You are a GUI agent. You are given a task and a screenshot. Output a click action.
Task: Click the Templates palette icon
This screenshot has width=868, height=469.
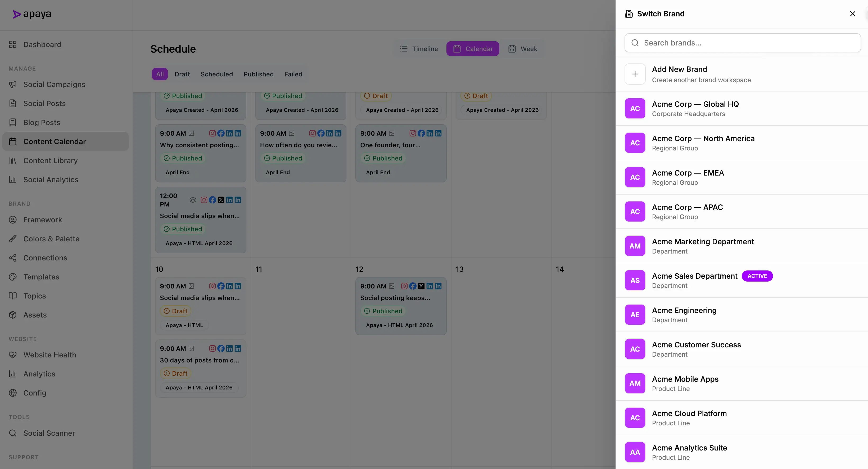point(13,277)
